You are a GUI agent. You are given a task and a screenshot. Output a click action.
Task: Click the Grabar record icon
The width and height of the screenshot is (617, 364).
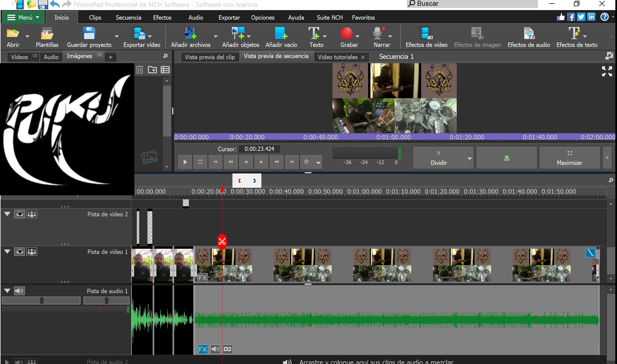pos(346,33)
